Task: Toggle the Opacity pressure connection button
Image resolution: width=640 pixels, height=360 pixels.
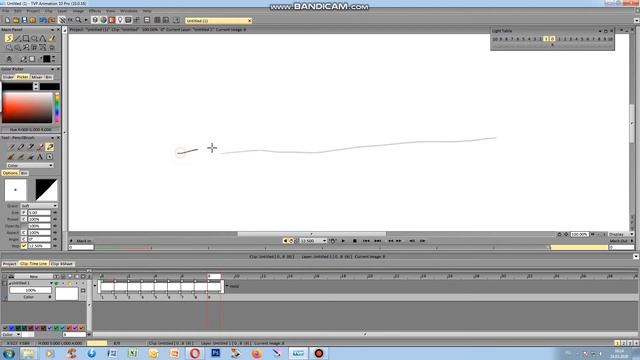Action: click(x=24, y=226)
